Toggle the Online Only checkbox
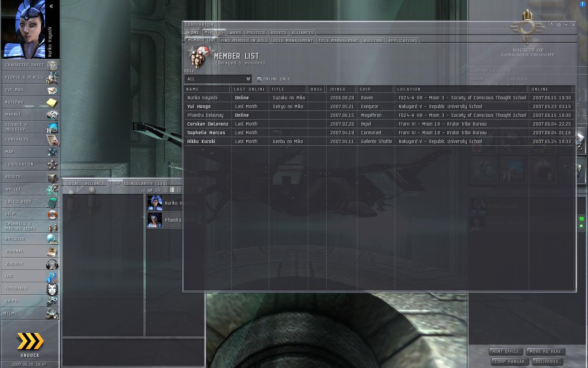 259,79
